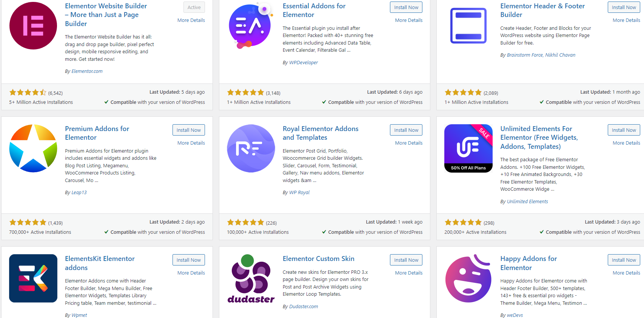Open More Details for Premium Addons for Elementor
This screenshot has height=318, width=644.
(x=191, y=143)
